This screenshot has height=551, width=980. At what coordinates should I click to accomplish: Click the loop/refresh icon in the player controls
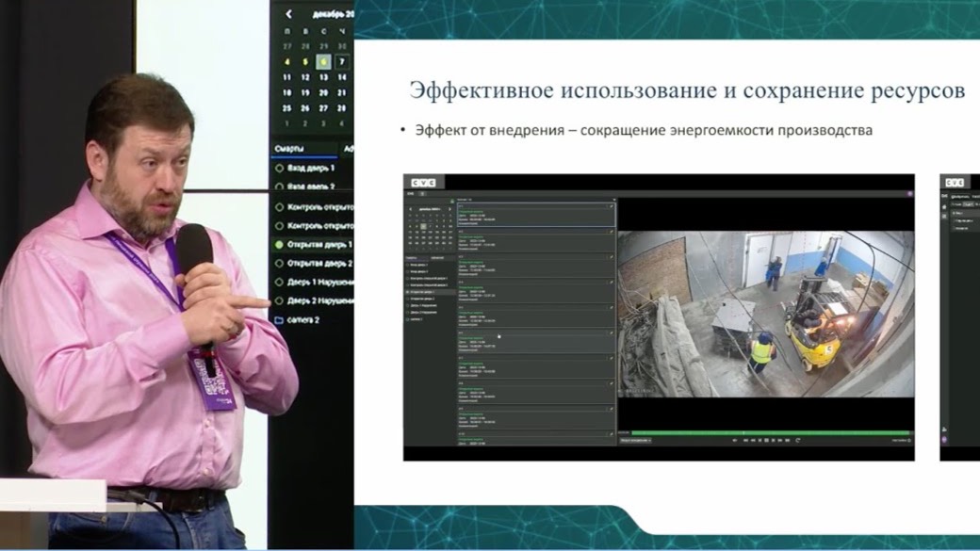798,441
